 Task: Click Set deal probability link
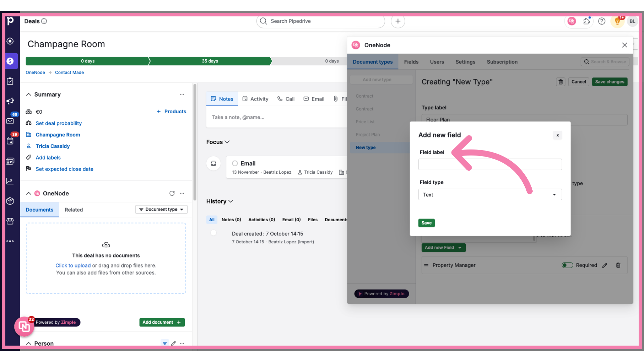59,123
